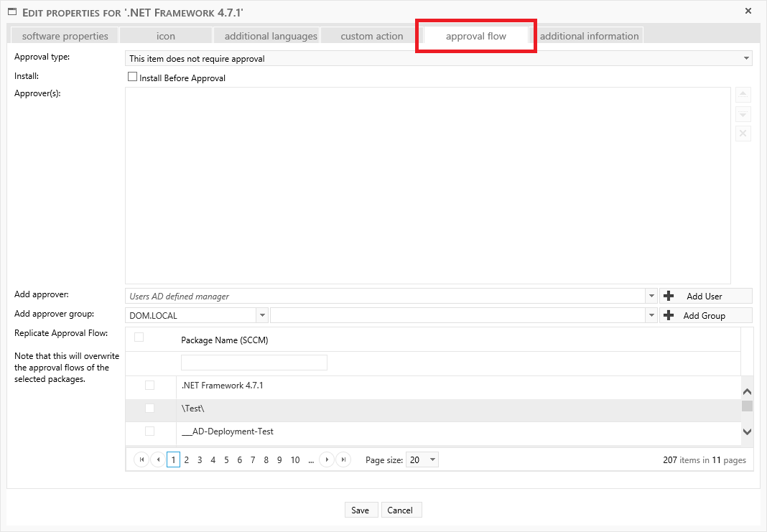Select the \Test\ package checkbox

pos(149,409)
